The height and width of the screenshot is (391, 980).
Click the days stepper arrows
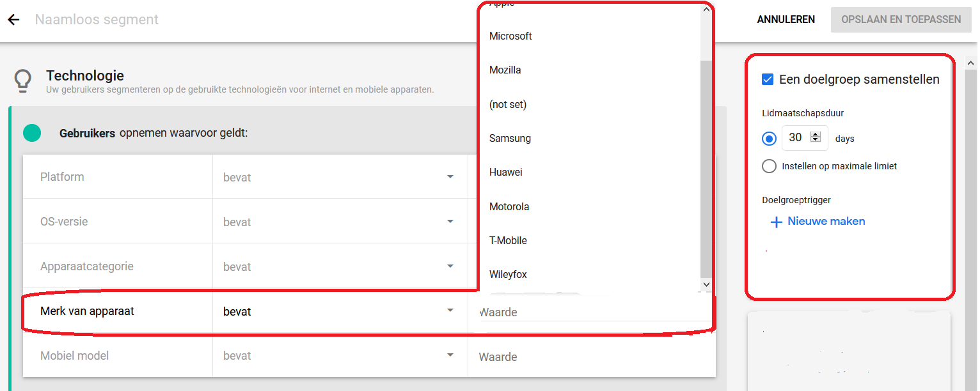click(815, 137)
